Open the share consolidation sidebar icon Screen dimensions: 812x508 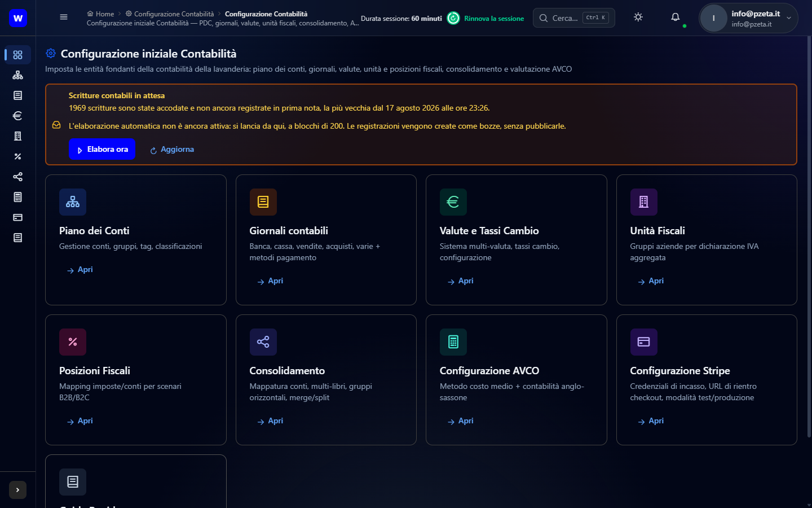[x=18, y=177]
